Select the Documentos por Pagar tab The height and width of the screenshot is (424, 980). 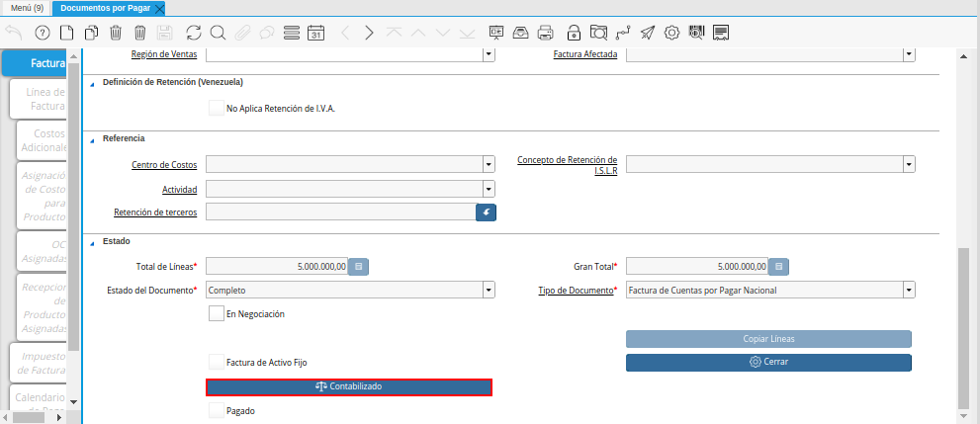(105, 8)
